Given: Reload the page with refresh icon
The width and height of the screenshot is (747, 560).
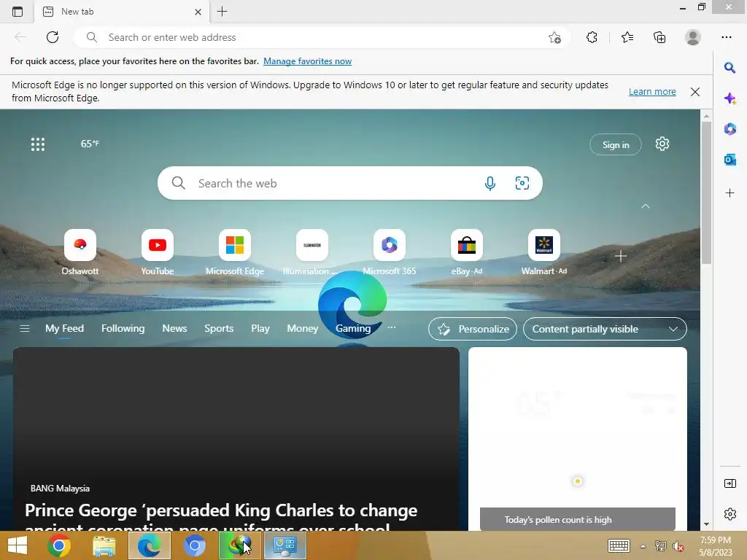Looking at the screenshot, I should click(53, 37).
